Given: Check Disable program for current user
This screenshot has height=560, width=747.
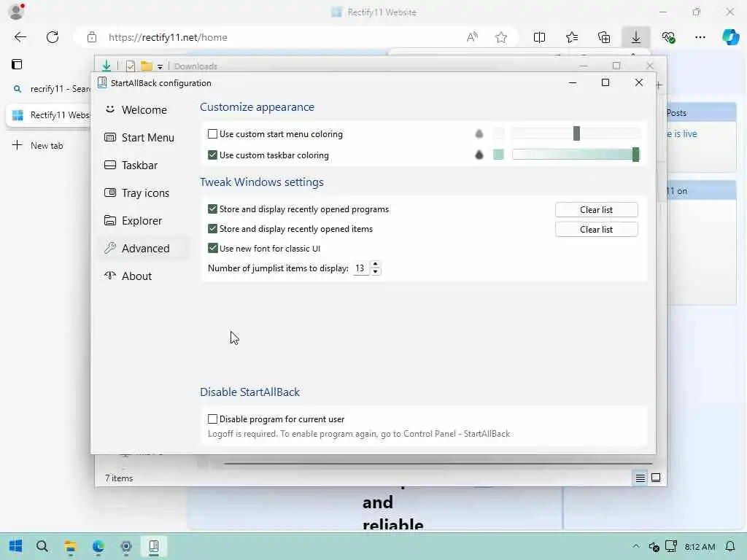Looking at the screenshot, I should (x=212, y=419).
